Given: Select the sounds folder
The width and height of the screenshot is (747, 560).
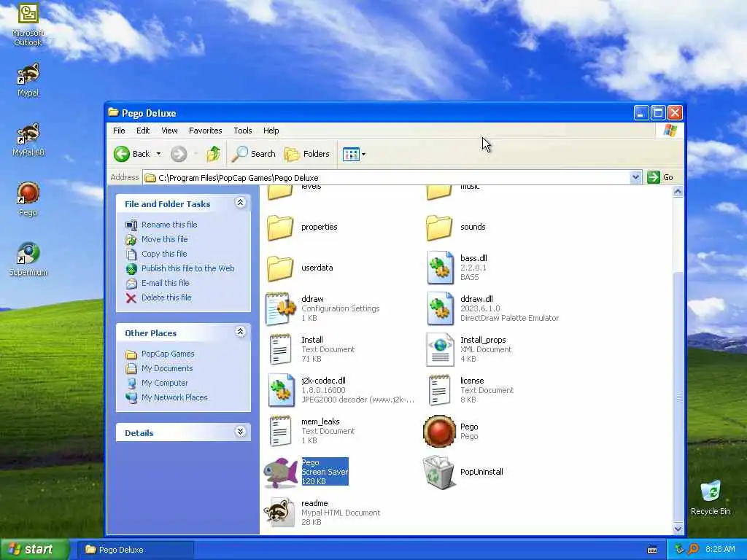Looking at the screenshot, I should coord(456,227).
